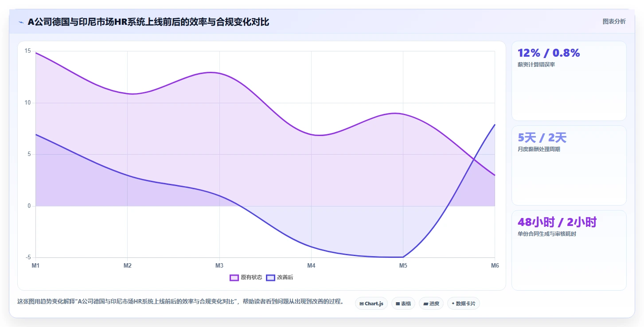Click the chart icon beside the title
Viewport: 644px width, 327px height.
[x=21, y=22]
